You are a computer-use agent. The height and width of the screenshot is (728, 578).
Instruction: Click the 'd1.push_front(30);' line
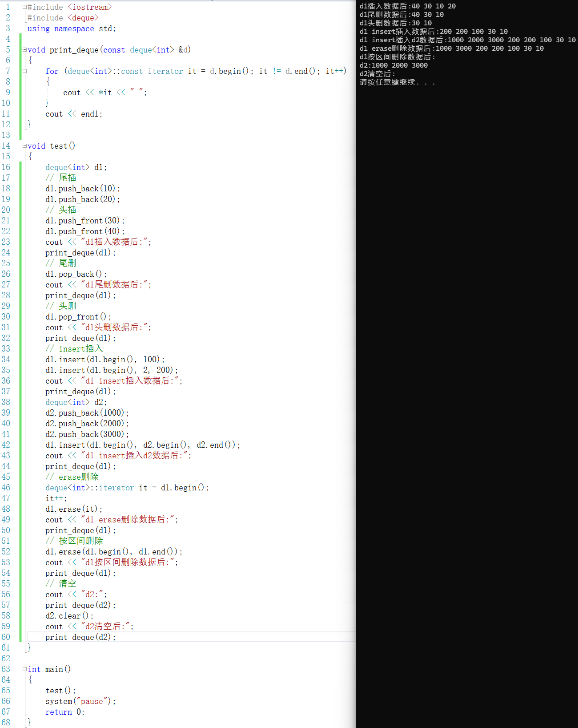point(85,221)
